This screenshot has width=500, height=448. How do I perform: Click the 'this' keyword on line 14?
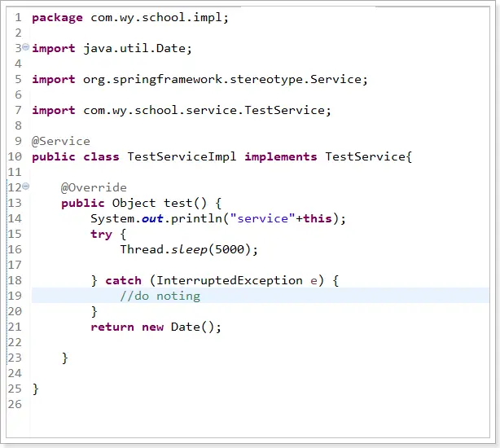[318, 219]
